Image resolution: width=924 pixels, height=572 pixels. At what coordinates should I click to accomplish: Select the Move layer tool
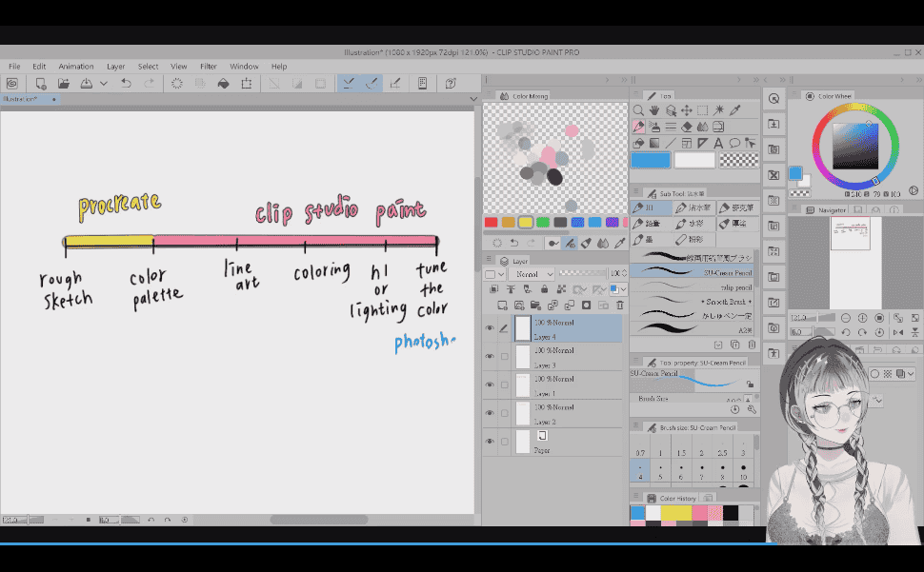click(x=687, y=110)
